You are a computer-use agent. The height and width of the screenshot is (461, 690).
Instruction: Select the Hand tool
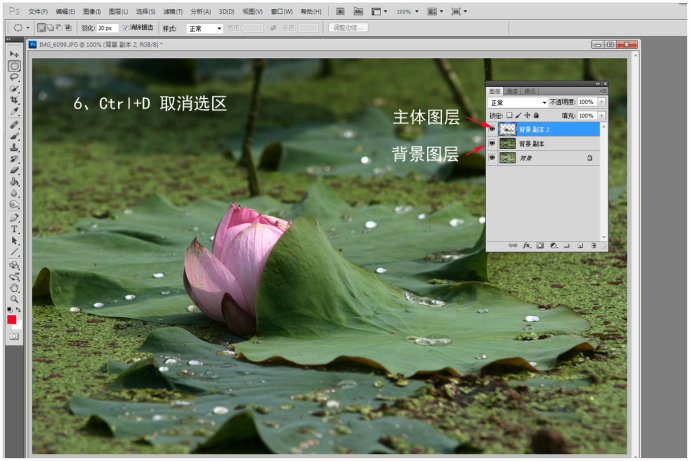pyautogui.click(x=14, y=288)
